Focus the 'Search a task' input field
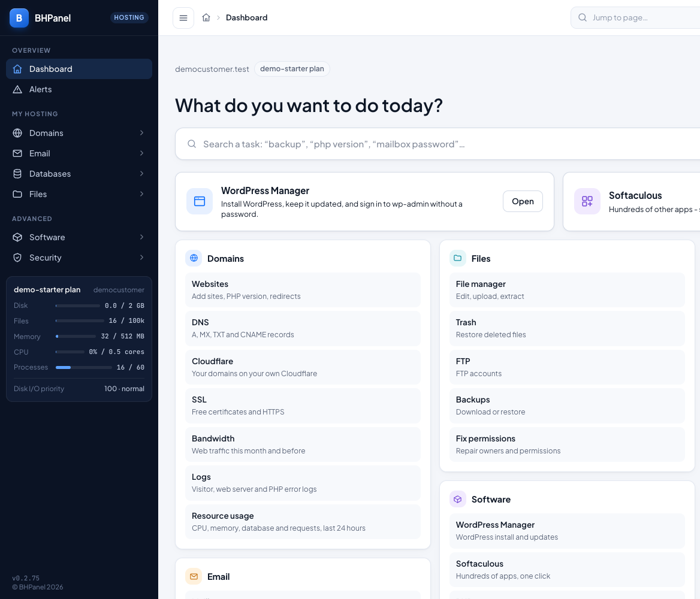700x599 pixels. click(437, 144)
